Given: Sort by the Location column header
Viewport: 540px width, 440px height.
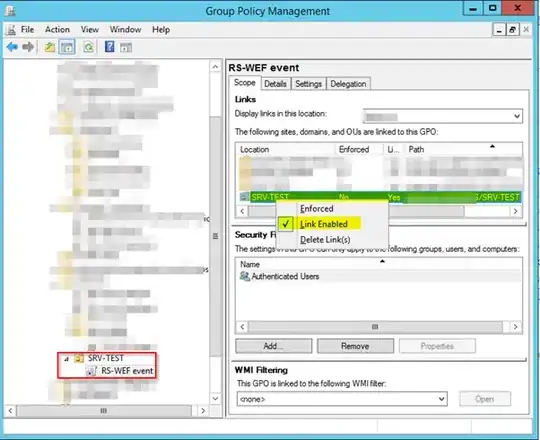Looking at the screenshot, I should (286, 149).
